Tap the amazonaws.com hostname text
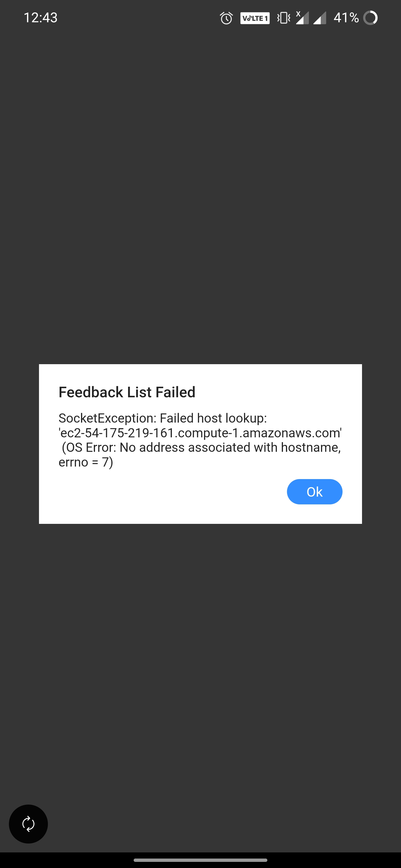 pyautogui.click(x=200, y=433)
